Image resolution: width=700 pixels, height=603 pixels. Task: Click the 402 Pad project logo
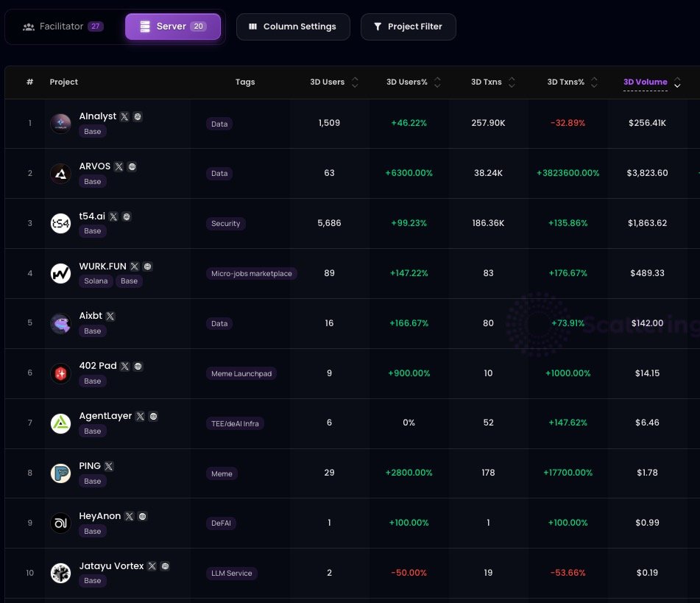coord(60,373)
